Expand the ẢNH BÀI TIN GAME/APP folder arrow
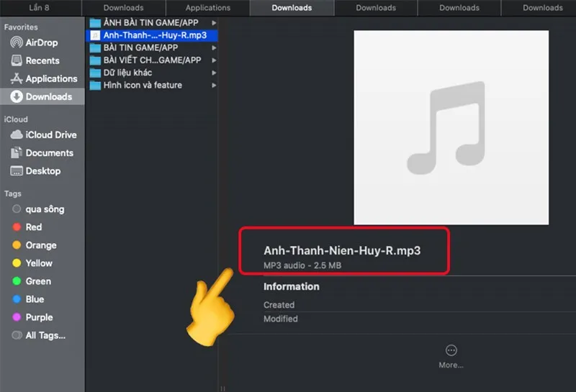The width and height of the screenshot is (576, 392). tap(214, 23)
